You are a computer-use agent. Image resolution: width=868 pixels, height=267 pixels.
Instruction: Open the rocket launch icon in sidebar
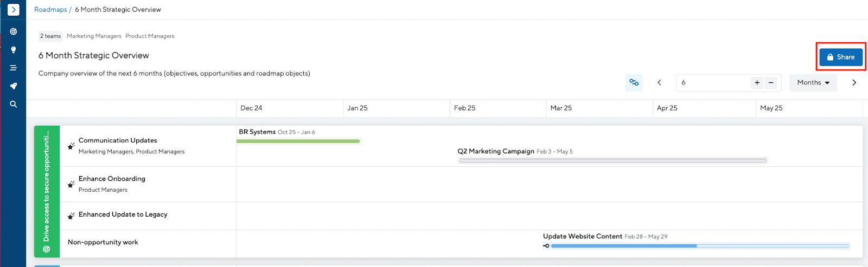pyautogui.click(x=13, y=86)
